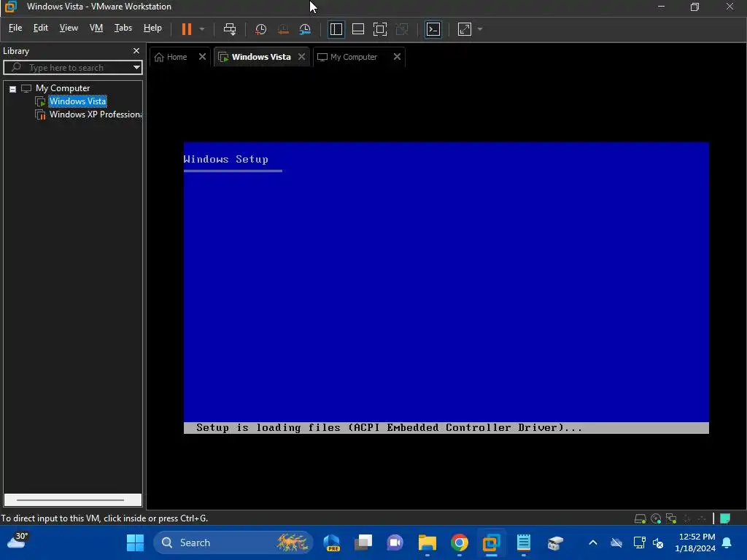Click the CD/DVD drive status icon

click(656, 518)
